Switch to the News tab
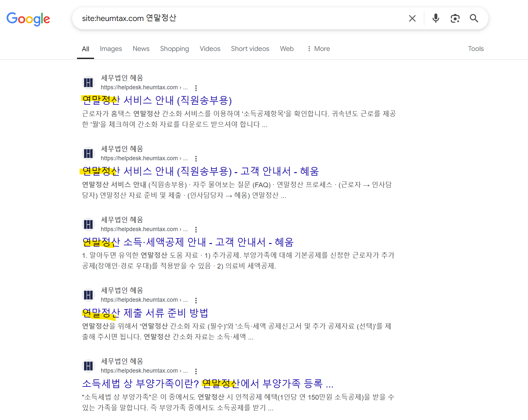The height and width of the screenshot is (420, 528). [141, 49]
